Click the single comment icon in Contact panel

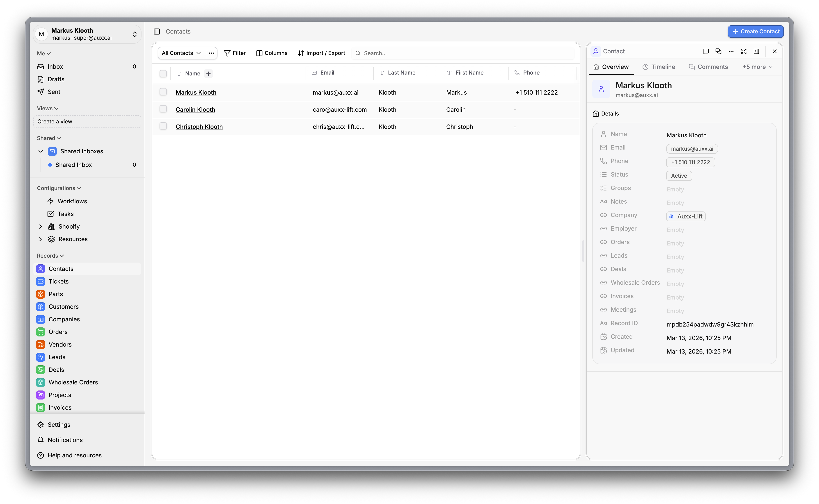point(706,51)
